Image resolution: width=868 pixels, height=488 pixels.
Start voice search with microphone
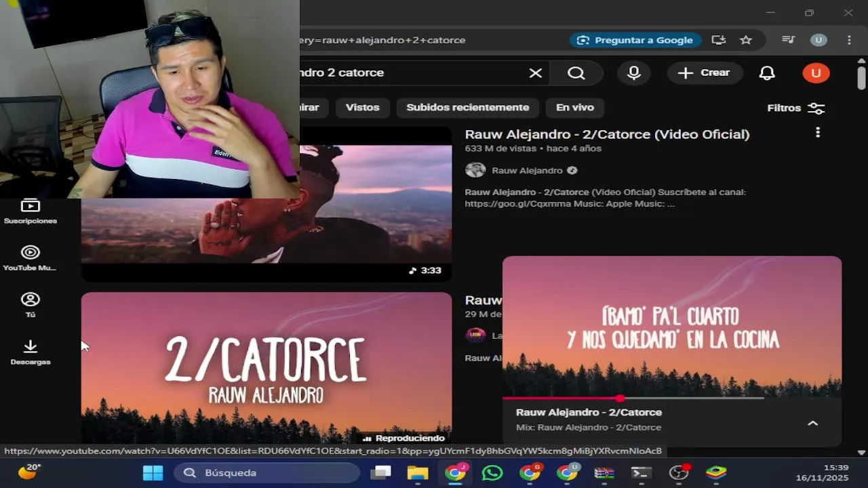[634, 73]
